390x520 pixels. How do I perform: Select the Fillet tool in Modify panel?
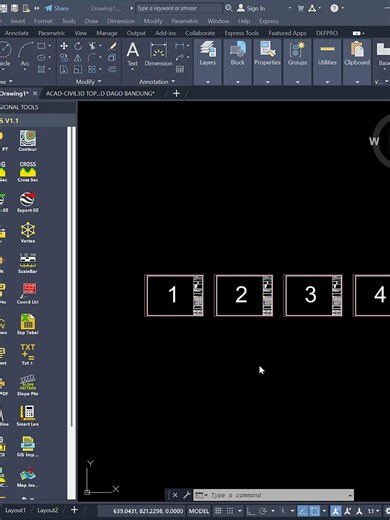click(x=92, y=58)
